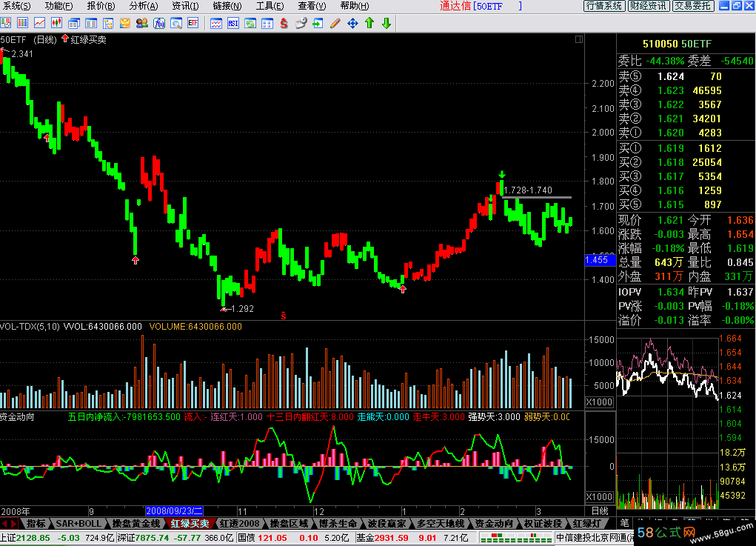The image size is (756, 546).
Task: Open the colored quote table toolbar icon
Action: [x=23, y=23]
